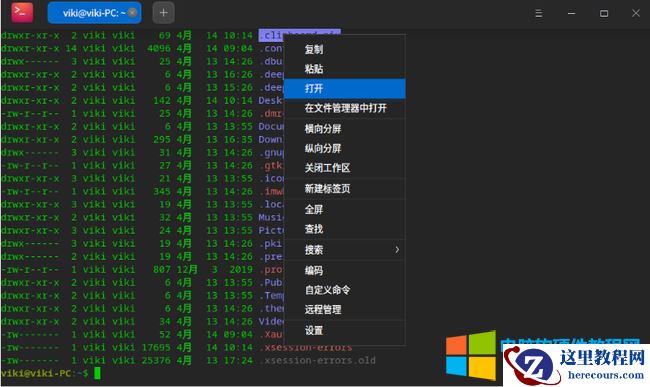Click the size value 807
This screenshot has height=387, width=650.
(162, 269)
